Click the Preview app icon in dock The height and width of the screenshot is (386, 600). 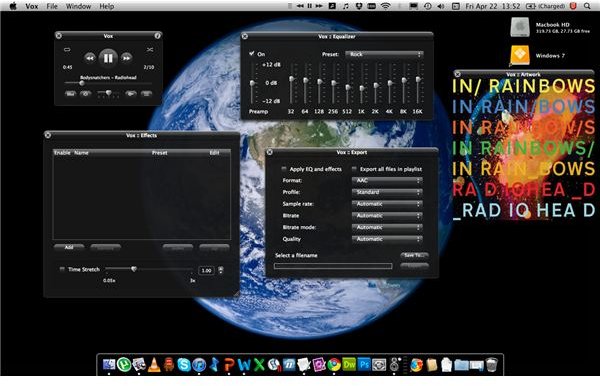point(139,365)
